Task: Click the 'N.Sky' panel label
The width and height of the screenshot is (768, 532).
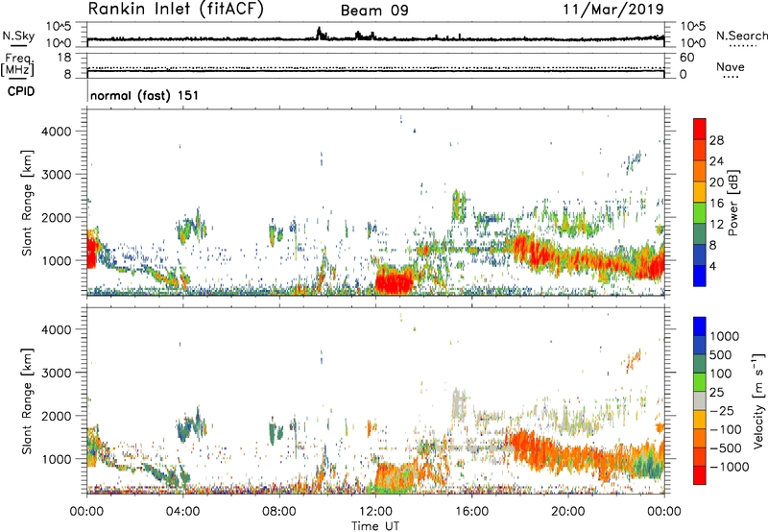Action: pos(18,36)
